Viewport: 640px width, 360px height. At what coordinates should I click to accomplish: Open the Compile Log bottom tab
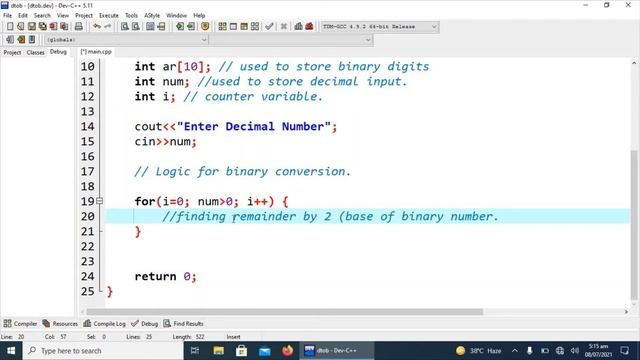104,324
